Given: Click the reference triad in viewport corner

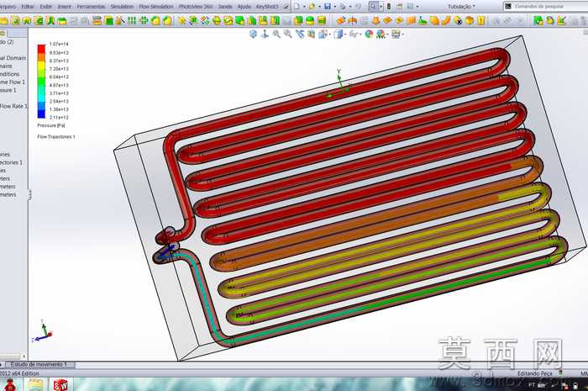Looking at the screenshot, I should [x=42, y=331].
